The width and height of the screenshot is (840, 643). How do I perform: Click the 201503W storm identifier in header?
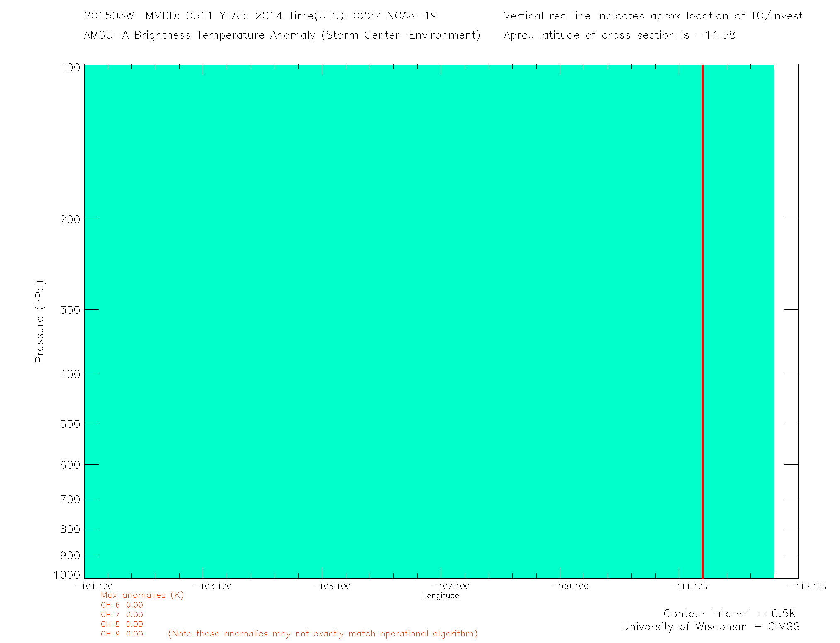(109, 16)
